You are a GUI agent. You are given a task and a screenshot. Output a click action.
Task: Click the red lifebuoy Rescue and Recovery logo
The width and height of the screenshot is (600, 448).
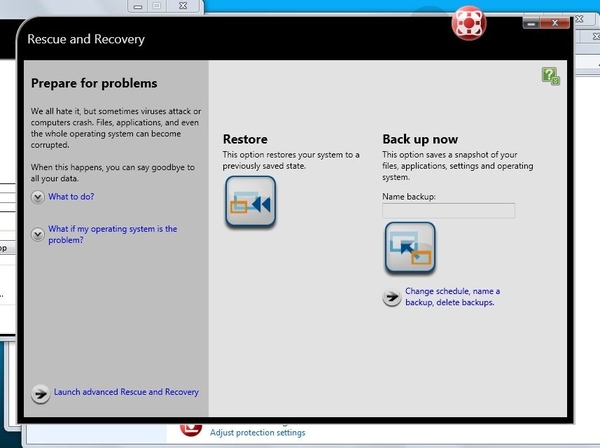[x=469, y=23]
